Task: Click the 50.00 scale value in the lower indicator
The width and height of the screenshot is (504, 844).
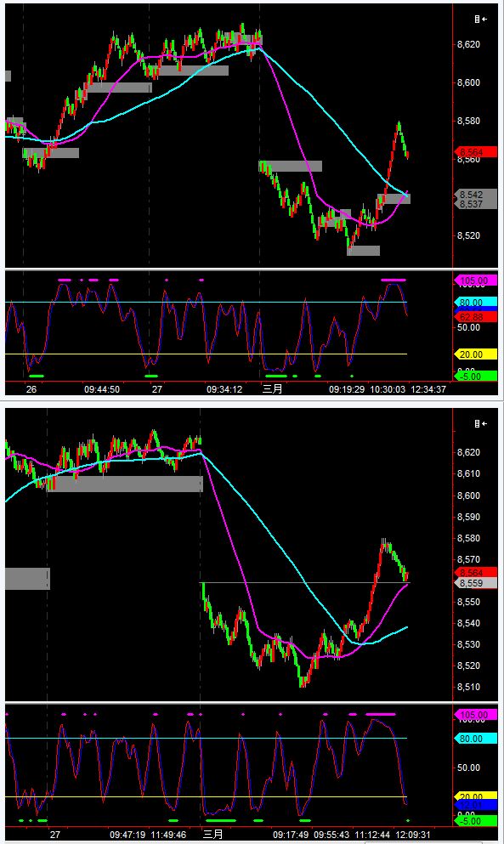Action: [469, 768]
